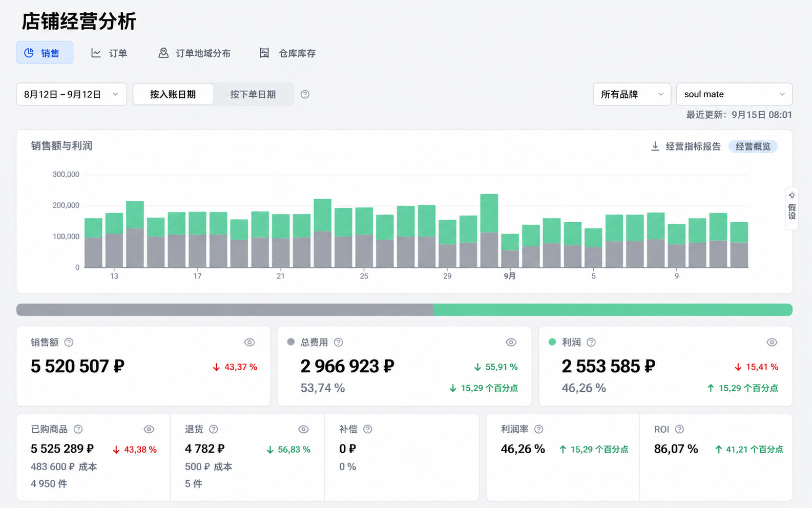Download 经营指标报告 report
812x508 pixels.
click(686, 146)
